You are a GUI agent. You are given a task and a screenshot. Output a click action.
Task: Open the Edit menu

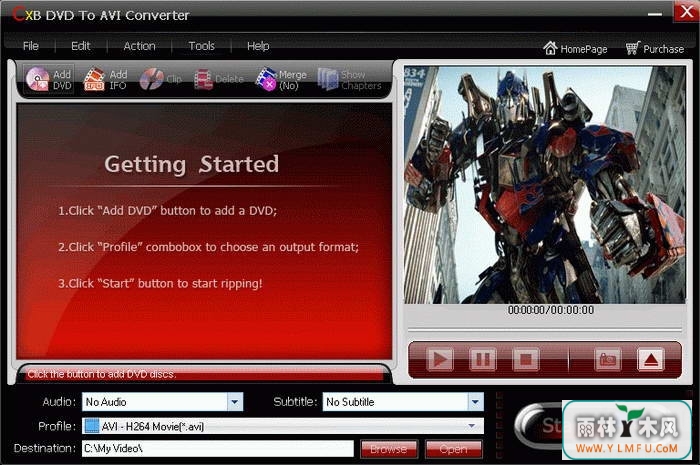81,46
